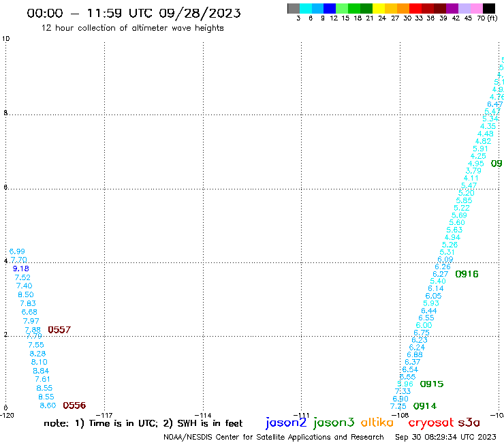Viewport: 504px width, 443px height.
Task: Click the -117 longitude axis label
Action: coord(104,415)
